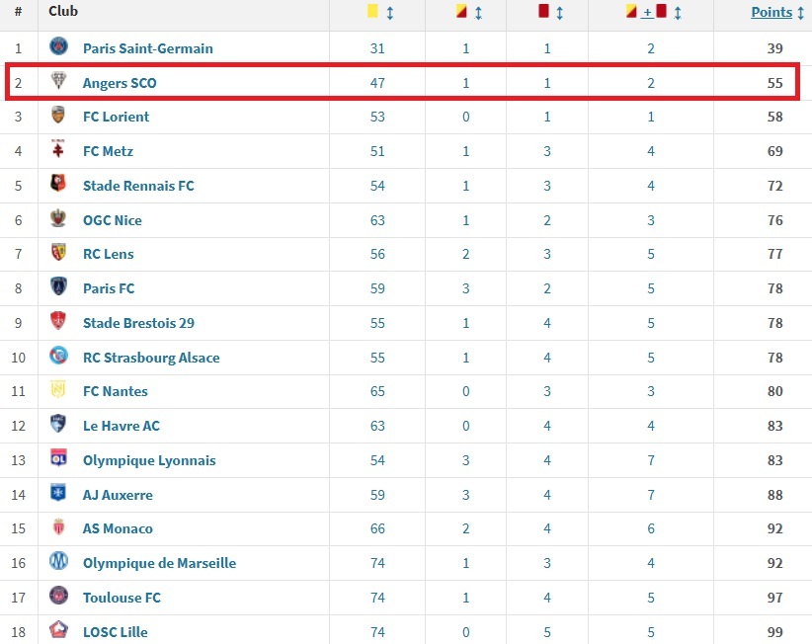Open the FC Lorient club link
The width and height of the screenshot is (812, 644).
116,117
